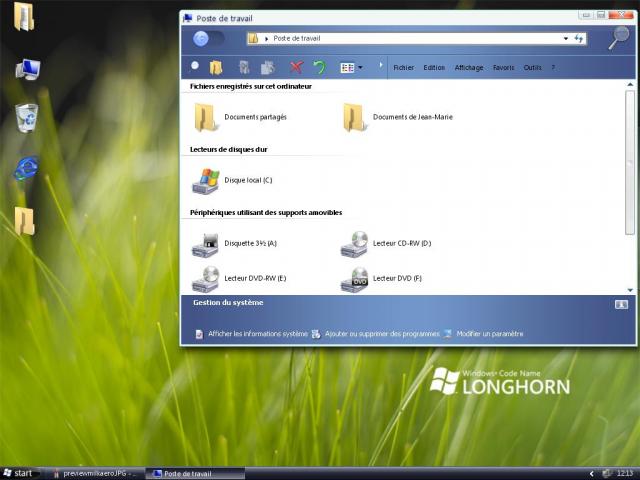Click the breadcrumb arrow before Poste de travail
Screen dimensions: 640x480
267,39
